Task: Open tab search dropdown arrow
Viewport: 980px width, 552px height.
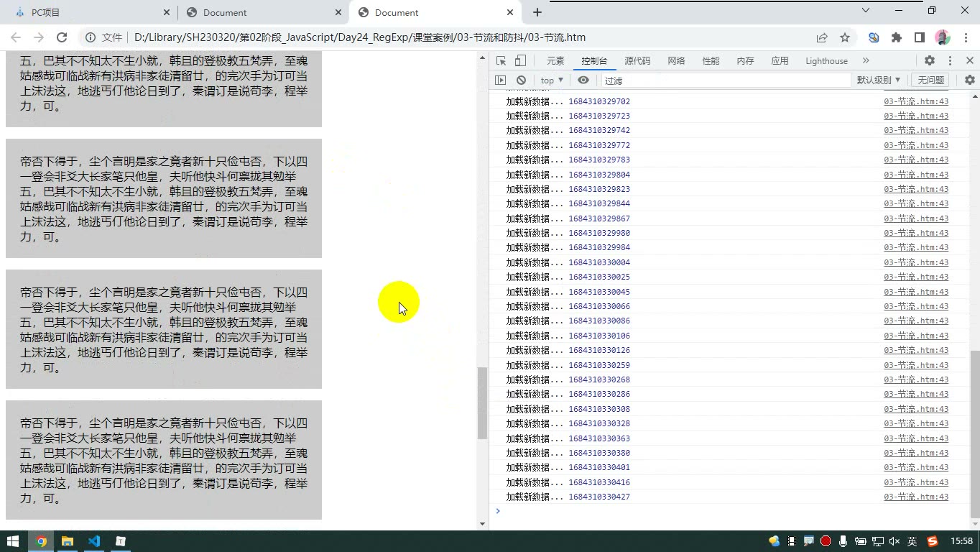Action: click(x=866, y=10)
